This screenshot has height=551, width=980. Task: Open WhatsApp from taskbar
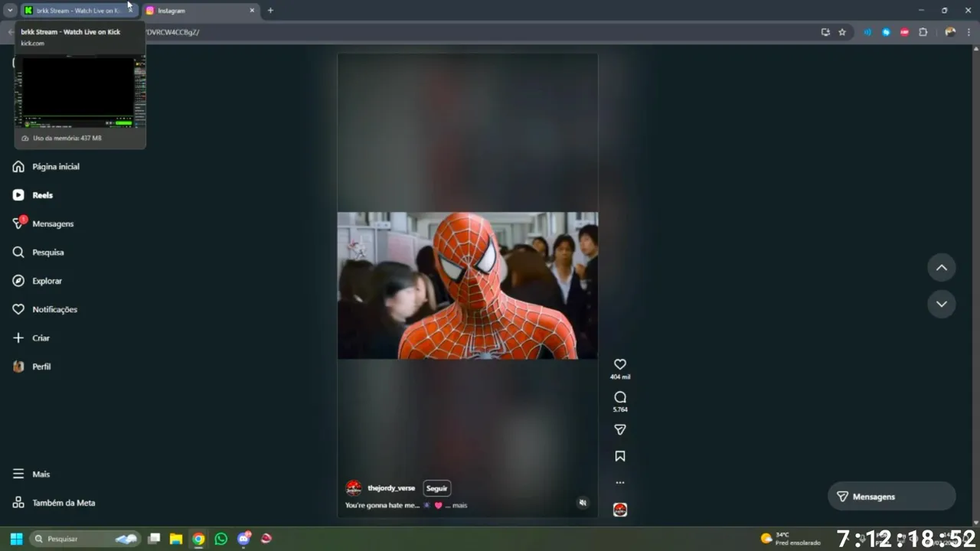pyautogui.click(x=221, y=539)
